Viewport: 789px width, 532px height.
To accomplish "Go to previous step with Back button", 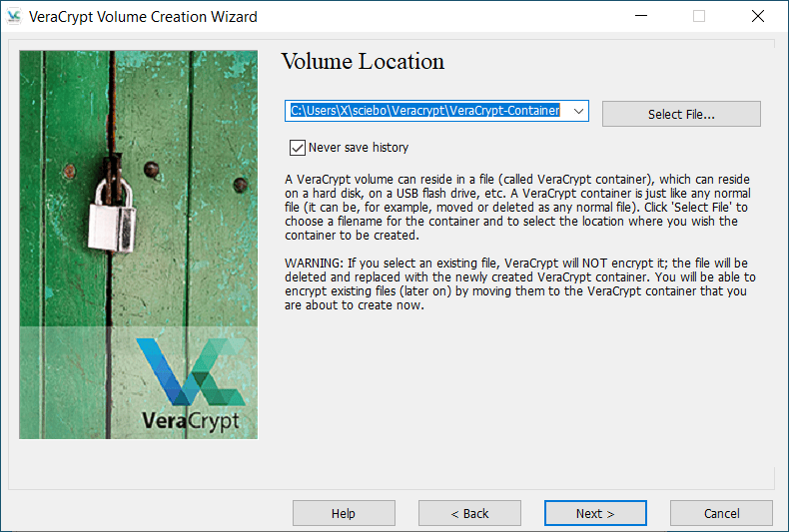I will pyautogui.click(x=469, y=513).
